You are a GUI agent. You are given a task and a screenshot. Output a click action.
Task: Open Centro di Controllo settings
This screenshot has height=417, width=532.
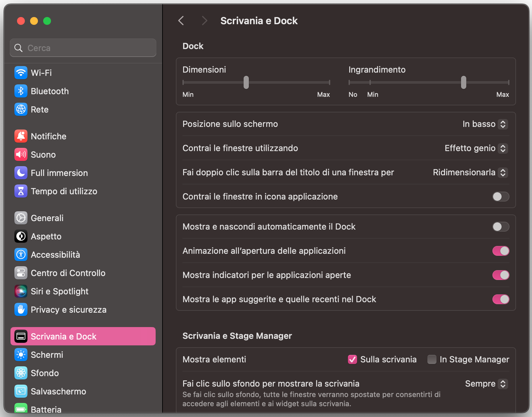pyautogui.click(x=68, y=273)
